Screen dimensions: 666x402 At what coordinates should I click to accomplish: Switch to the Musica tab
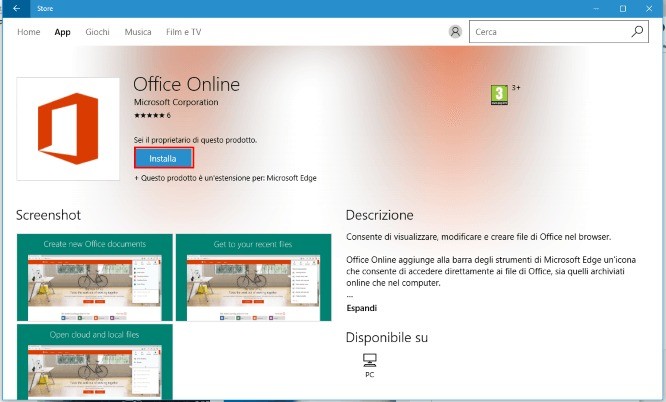(x=138, y=32)
